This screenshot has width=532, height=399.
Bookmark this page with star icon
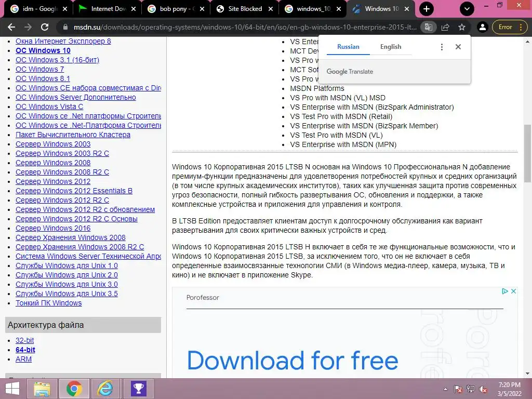pyautogui.click(x=462, y=27)
